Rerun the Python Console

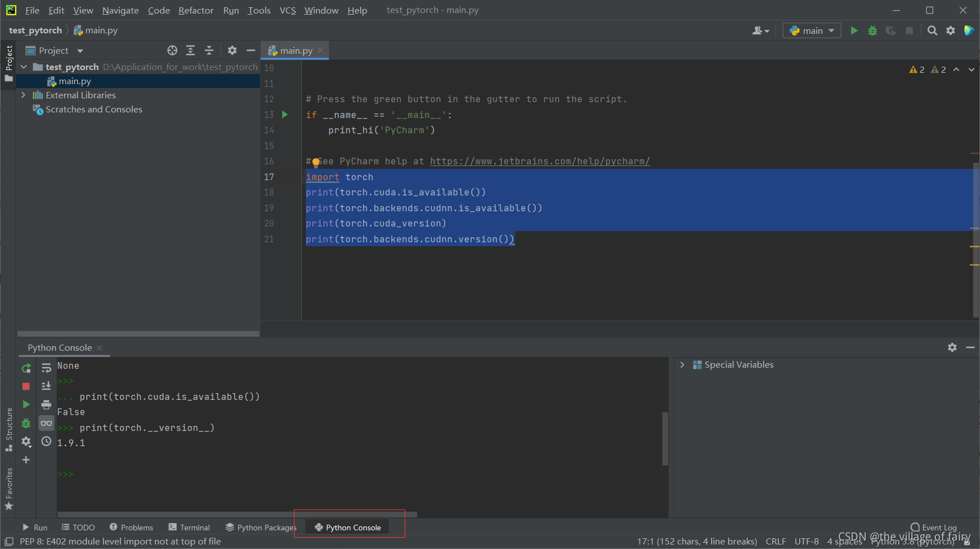coord(26,368)
